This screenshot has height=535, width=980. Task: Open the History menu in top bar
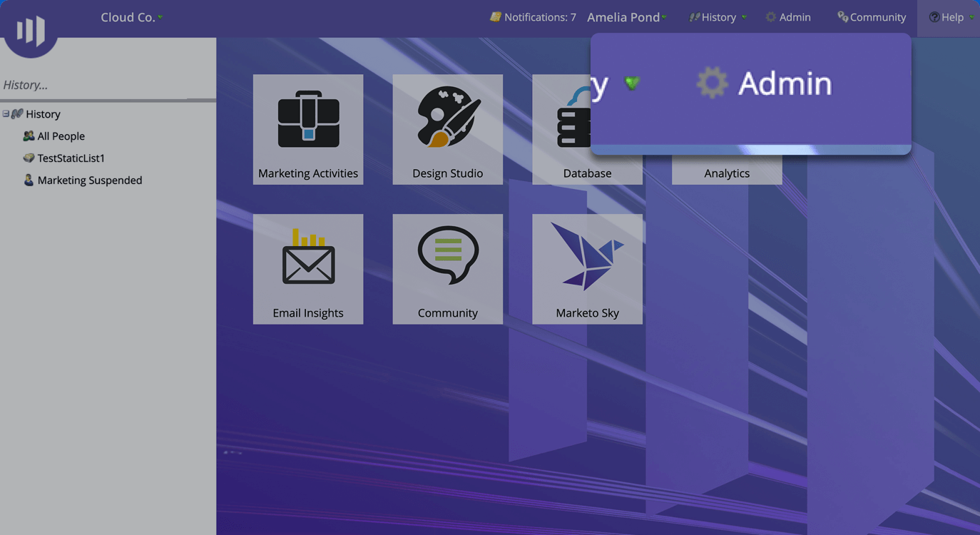click(718, 17)
